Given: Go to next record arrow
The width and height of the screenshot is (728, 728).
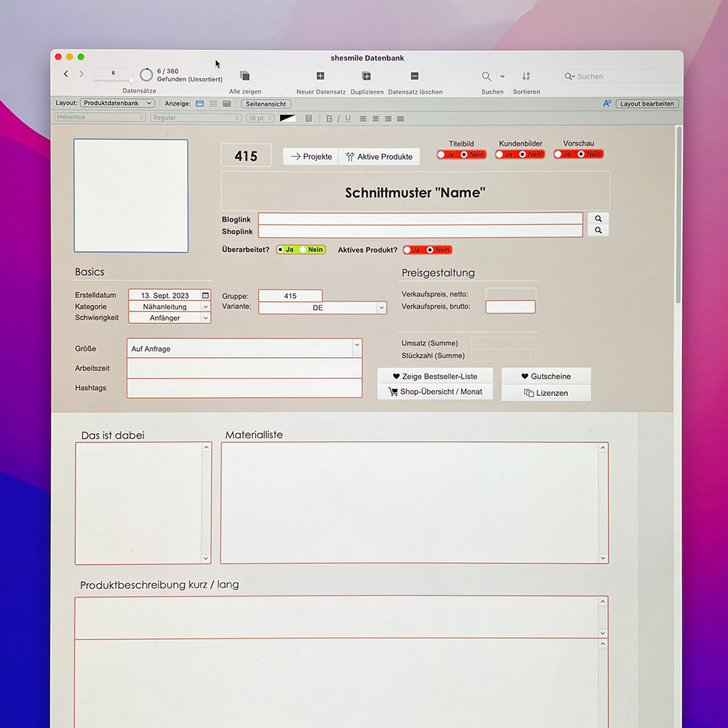Looking at the screenshot, I should tap(82, 74).
